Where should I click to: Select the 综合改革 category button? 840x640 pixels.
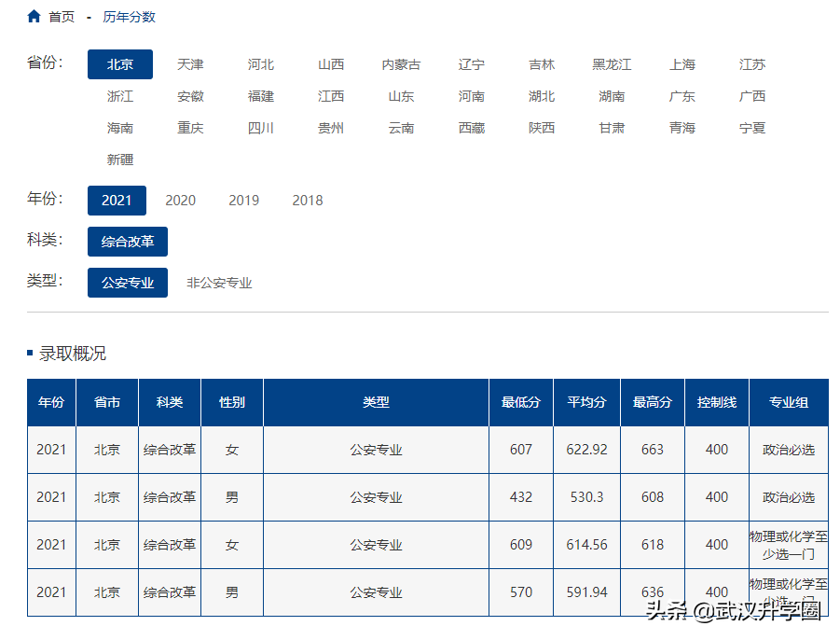tap(128, 242)
